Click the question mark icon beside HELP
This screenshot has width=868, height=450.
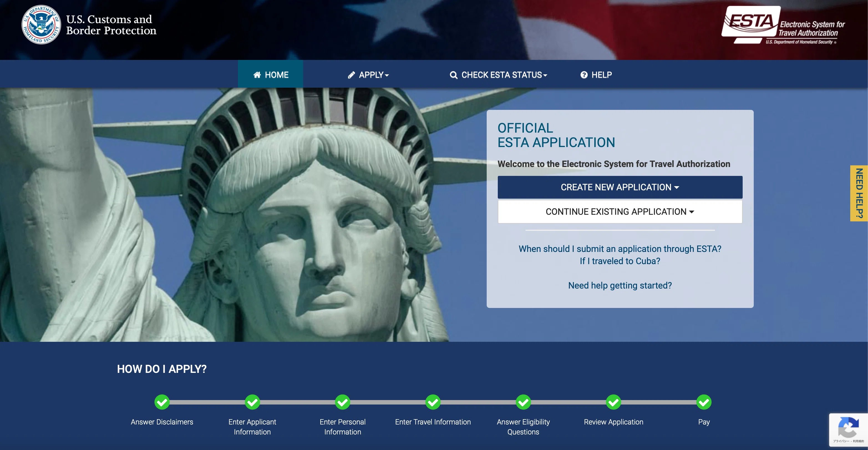tap(584, 75)
